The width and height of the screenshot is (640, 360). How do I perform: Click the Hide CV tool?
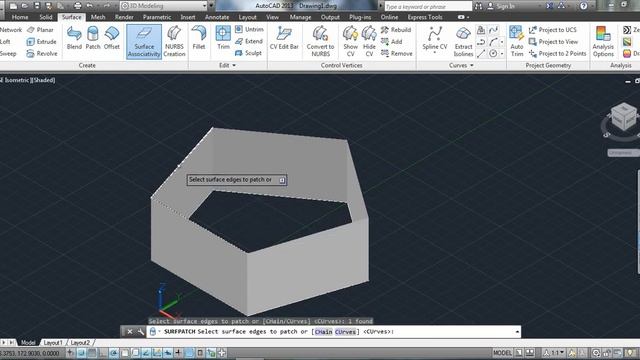click(369, 41)
